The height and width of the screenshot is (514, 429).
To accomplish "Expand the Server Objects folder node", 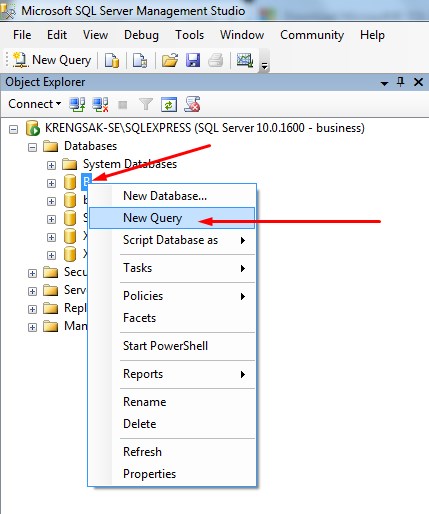I will tap(32, 291).
